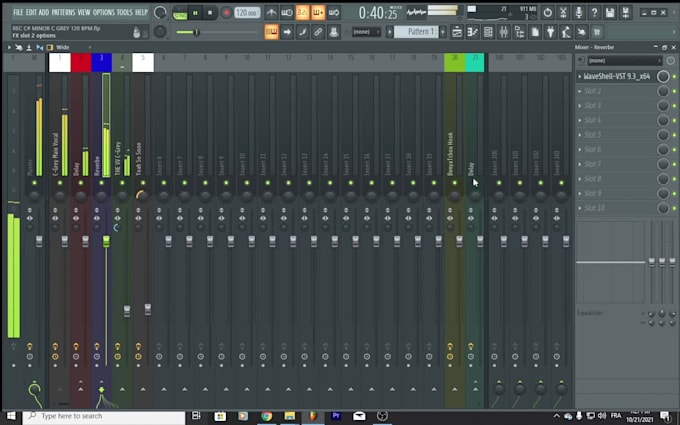Screen dimensions: 680x425
Task: Toggle blend recording overdub icon
Action: coord(318,13)
